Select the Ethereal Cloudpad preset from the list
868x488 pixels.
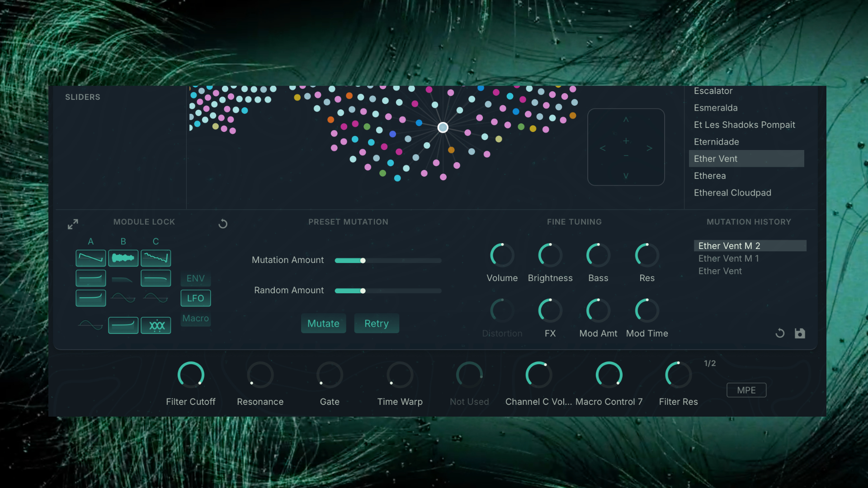coord(732,193)
